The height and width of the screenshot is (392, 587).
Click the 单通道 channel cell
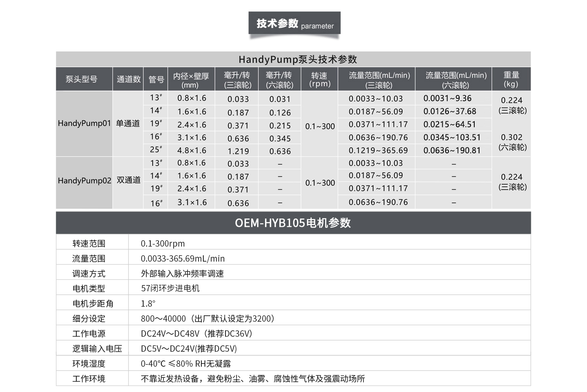click(x=128, y=123)
